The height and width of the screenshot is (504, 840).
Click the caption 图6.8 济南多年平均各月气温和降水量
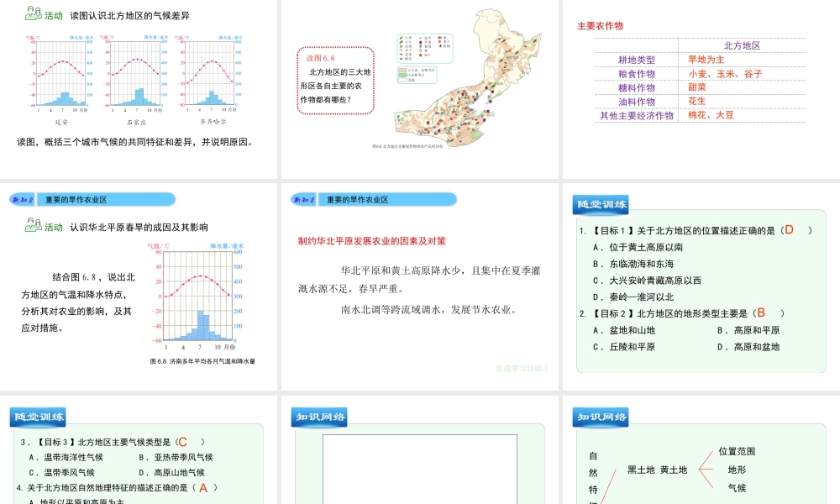(x=202, y=361)
